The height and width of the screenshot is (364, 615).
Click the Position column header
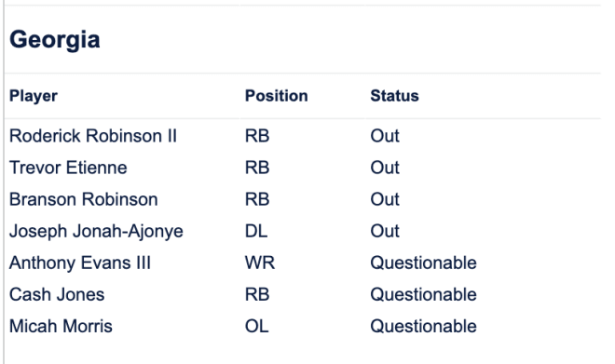tap(276, 96)
